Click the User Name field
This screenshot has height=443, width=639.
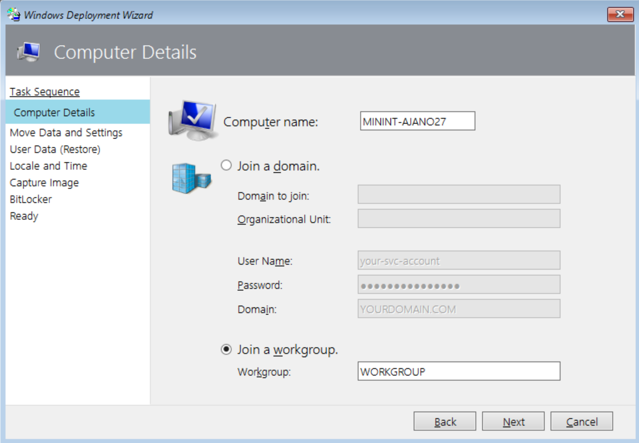click(x=459, y=260)
